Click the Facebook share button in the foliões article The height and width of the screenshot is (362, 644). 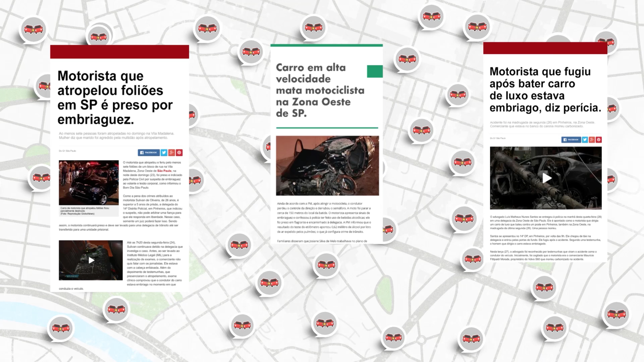pyautogui.click(x=149, y=153)
